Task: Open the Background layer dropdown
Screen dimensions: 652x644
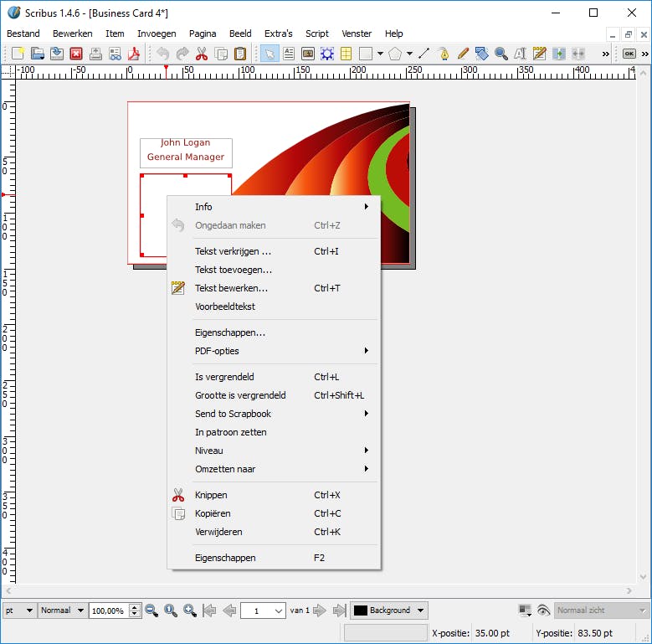Action: [x=389, y=611]
